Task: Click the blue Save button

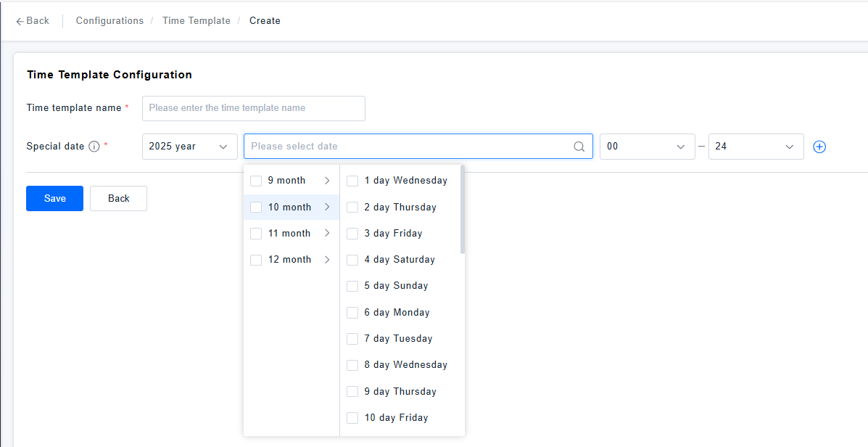Action: pyautogui.click(x=54, y=199)
